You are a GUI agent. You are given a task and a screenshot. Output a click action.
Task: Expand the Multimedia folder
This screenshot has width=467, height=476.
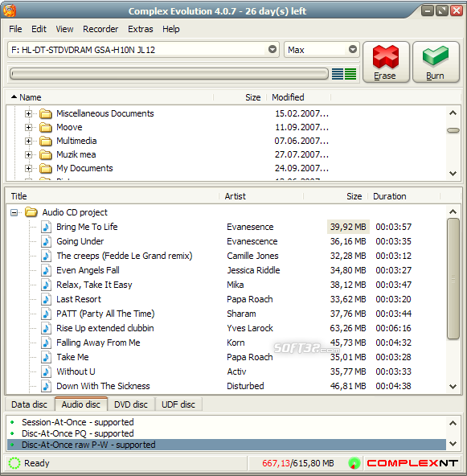[x=28, y=142]
